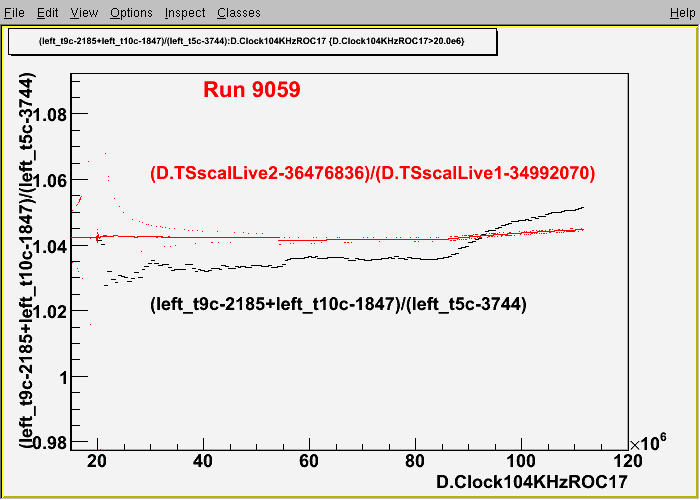Select the histogram title box at top
The height and width of the screenshot is (500, 700).
(x=253, y=42)
